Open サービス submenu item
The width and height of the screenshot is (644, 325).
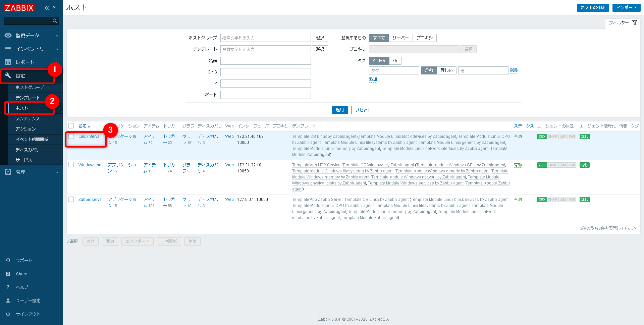[x=23, y=160]
